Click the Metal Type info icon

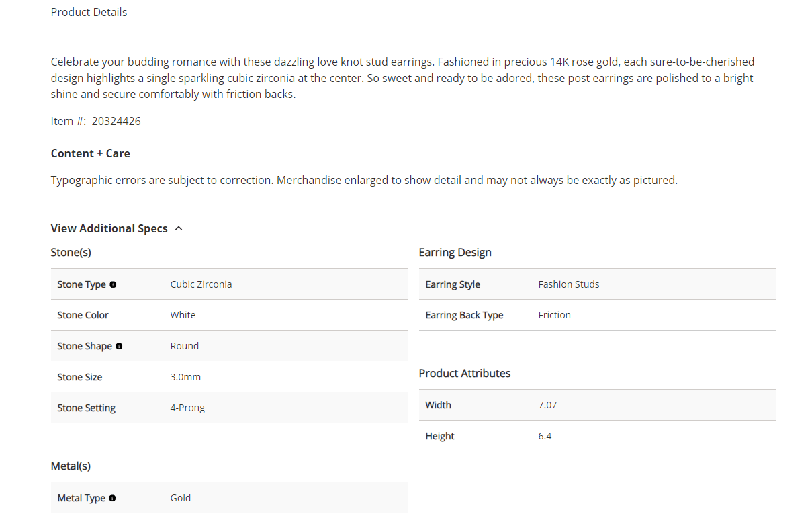(112, 498)
